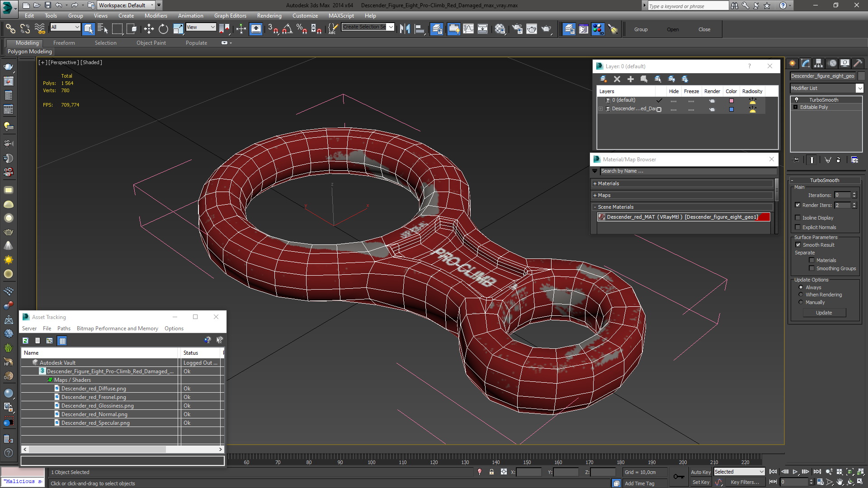This screenshot has height=488, width=868.
Task: Toggle the Angle Snap tool
Action: pyautogui.click(x=287, y=29)
